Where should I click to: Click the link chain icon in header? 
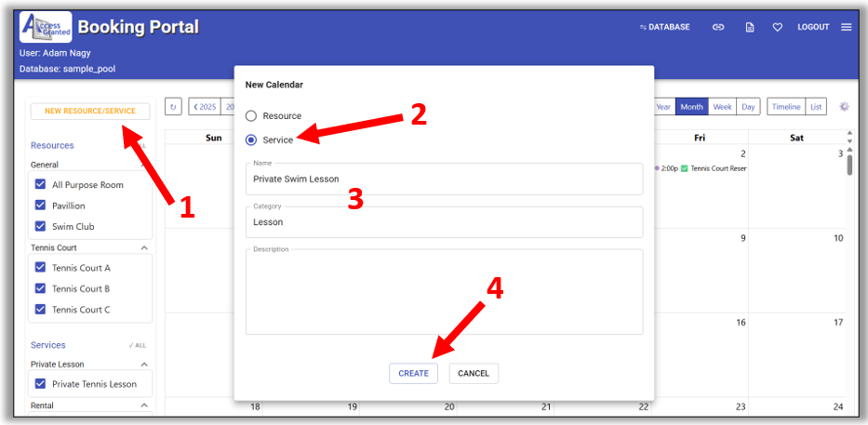point(718,28)
